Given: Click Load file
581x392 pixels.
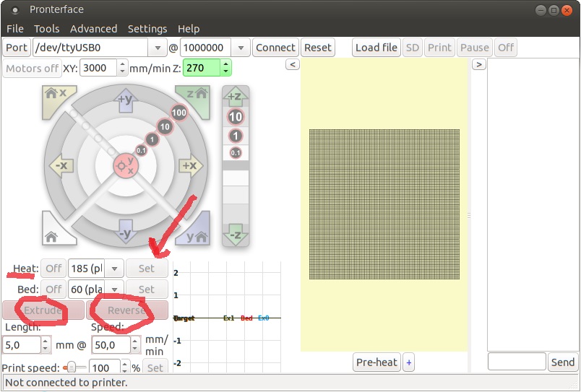Looking at the screenshot, I should pos(376,48).
